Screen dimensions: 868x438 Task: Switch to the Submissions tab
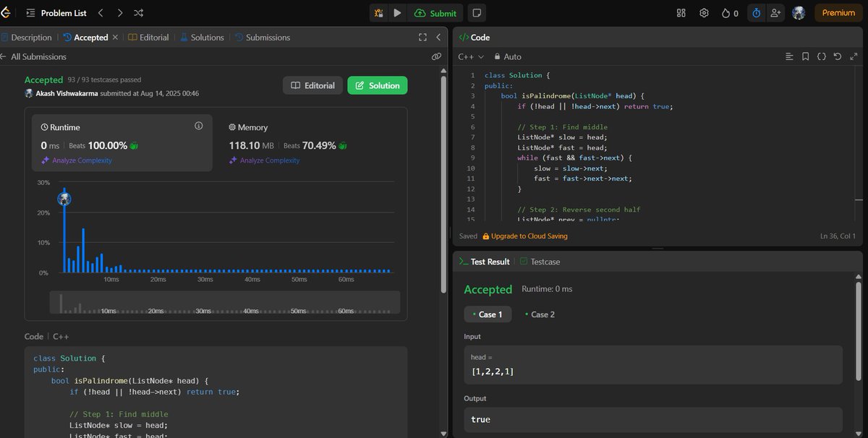tap(262, 38)
